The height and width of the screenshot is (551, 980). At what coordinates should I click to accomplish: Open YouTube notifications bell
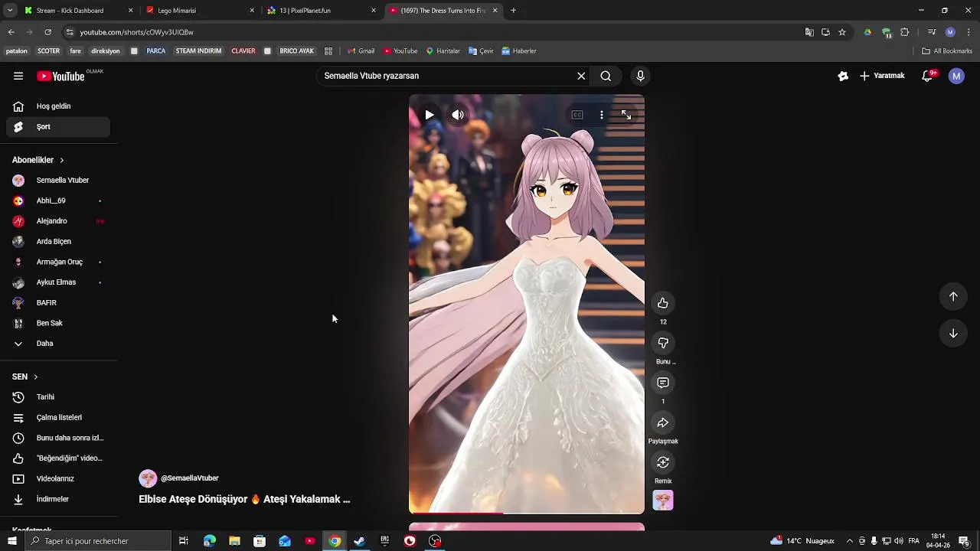pyautogui.click(x=927, y=76)
